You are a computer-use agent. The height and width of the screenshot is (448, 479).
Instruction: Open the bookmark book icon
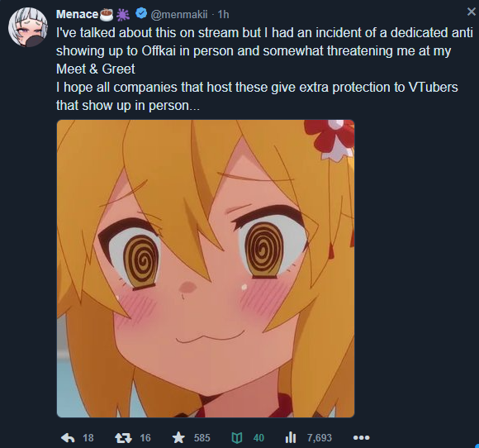pyautogui.click(x=237, y=438)
